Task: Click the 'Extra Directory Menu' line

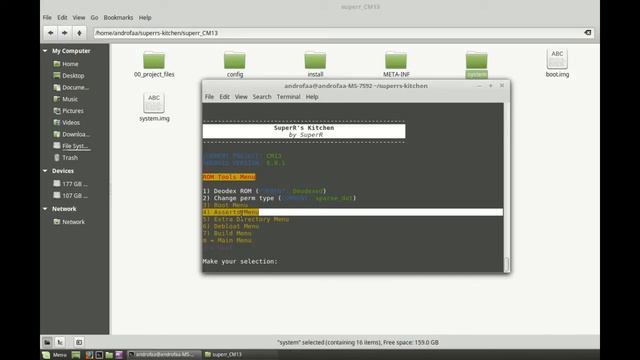Action: pos(246,219)
